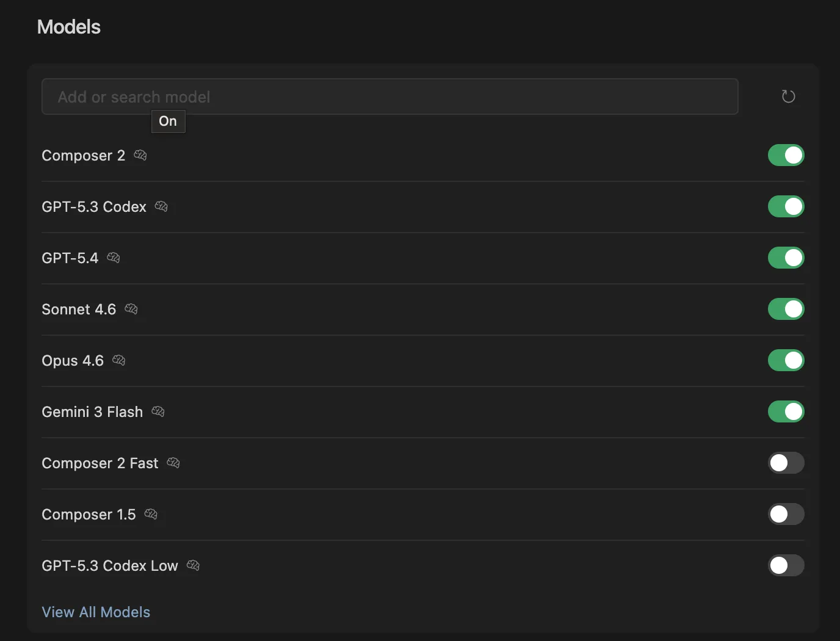
Task: Click the brain icon next to GPT-5.3 Codex Low
Action: pyautogui.click(x=193, y=565)
